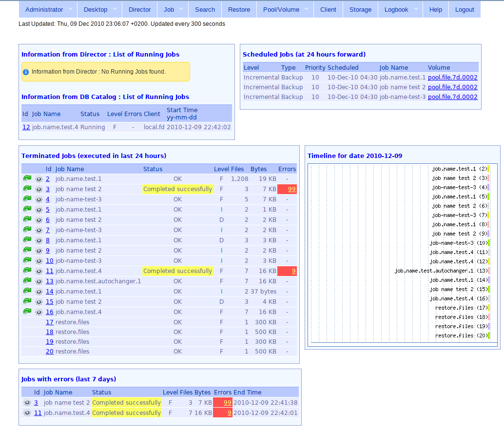Rerun job 10 via green arrow icon
This screenshot has width=504, height=433.
point(27,260)
